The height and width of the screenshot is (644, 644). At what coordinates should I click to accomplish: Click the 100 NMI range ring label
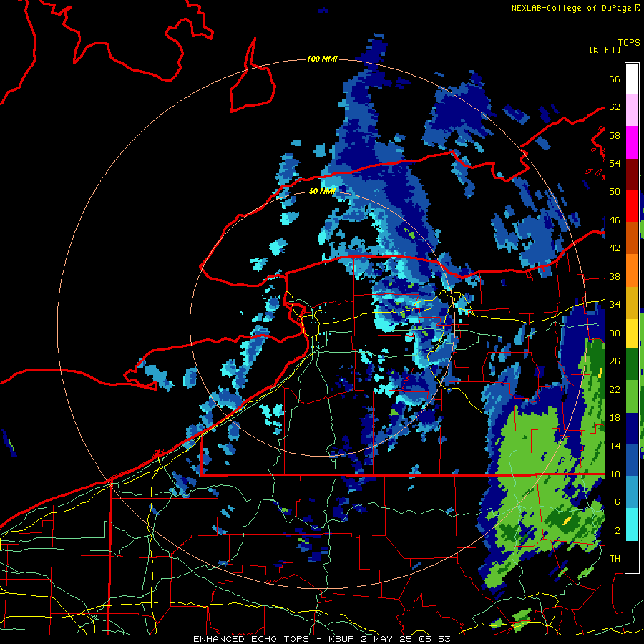pos(322,59)
